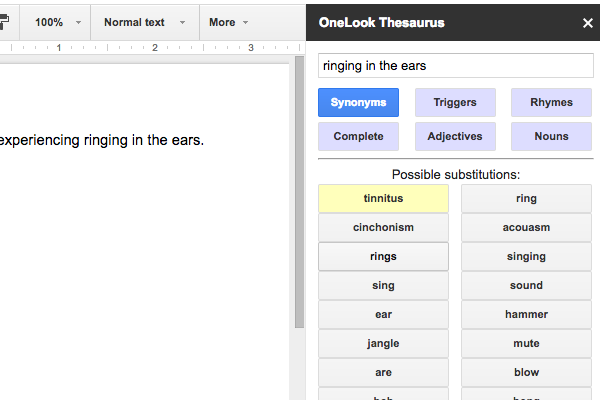Choose the rings substitution
This screenshot has height=400, width=600.
tap(383, 256)
